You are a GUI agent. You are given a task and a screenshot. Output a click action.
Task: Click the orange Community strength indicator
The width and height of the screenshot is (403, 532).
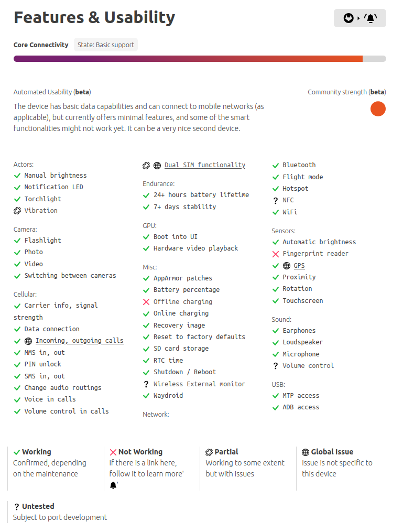[x=378, y=109]
